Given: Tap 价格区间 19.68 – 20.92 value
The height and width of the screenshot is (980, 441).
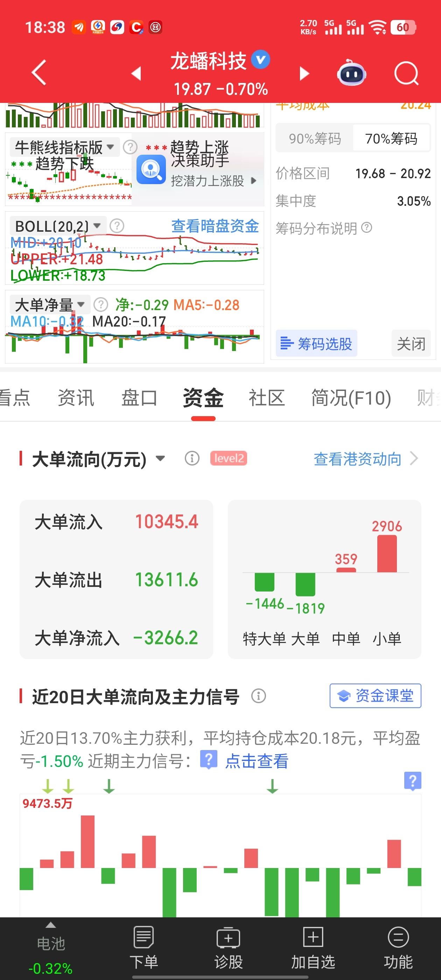Looking at the screenshot, I should (x=393, y=174).
